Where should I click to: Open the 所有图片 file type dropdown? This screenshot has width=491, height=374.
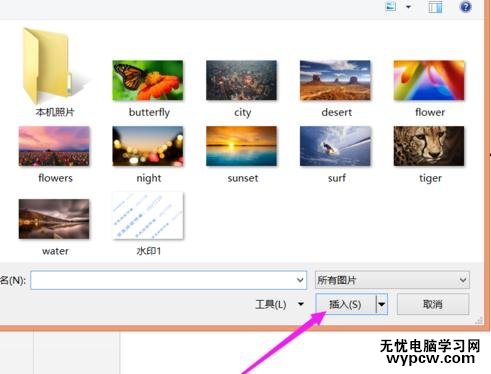click(x=392, y=280)
